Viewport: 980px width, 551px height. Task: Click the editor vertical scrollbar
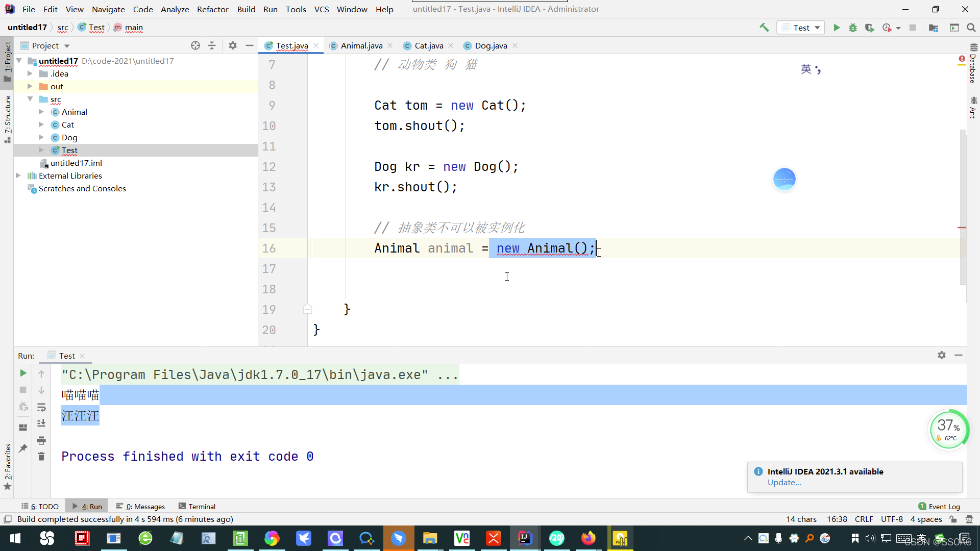point(963,207)
